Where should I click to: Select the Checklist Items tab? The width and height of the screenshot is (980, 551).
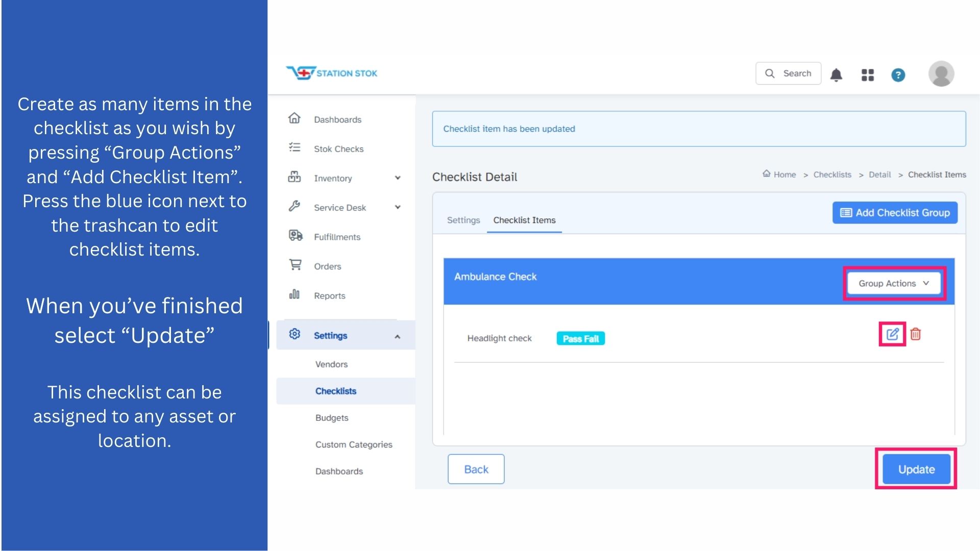point(524,220)
